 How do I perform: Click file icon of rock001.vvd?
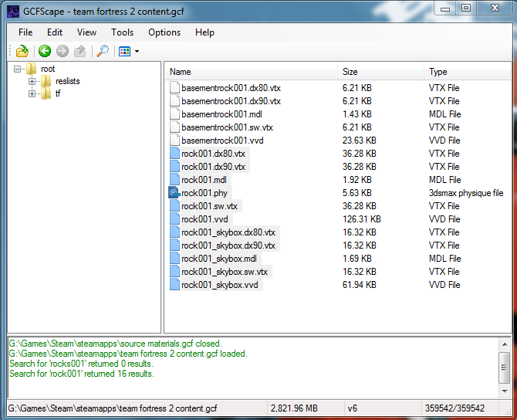[x=174, y=219]
